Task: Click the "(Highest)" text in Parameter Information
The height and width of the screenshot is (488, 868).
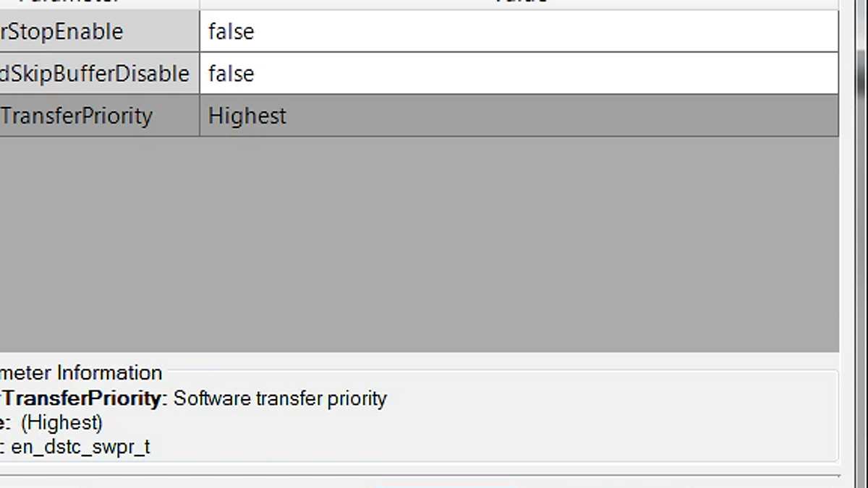Action: 62,422
